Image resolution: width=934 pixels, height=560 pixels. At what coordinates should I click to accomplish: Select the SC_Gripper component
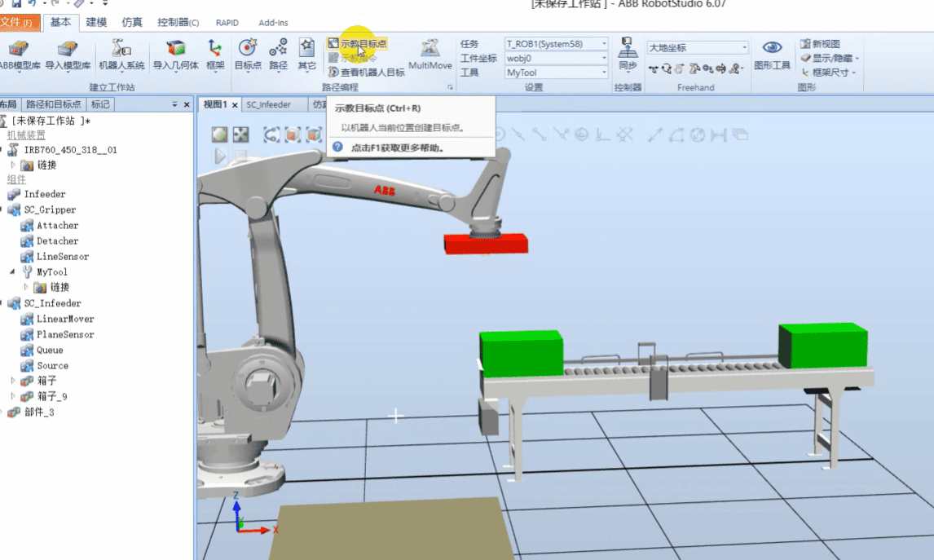click(x=42, y=209)
